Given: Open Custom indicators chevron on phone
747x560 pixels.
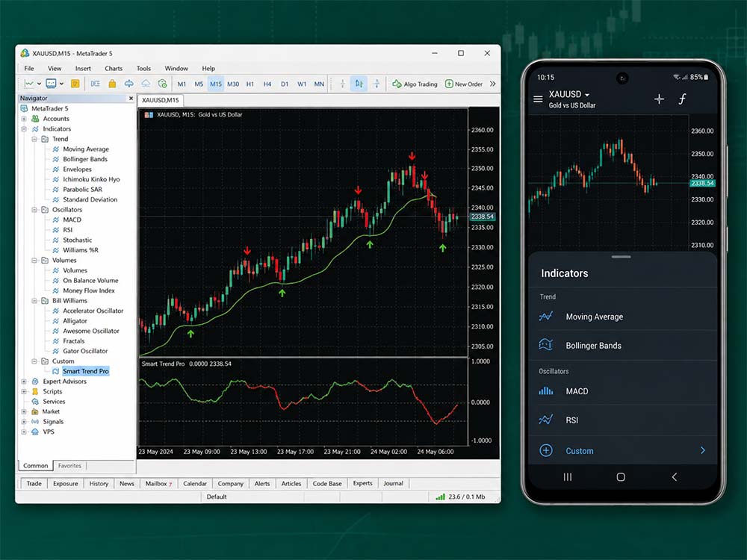Looking at the screenshot, I should coord(703,450).
